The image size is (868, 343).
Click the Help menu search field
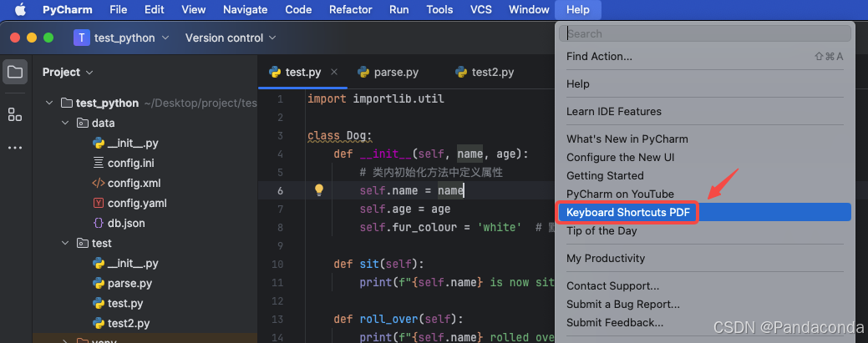pyautogui.click(x=705, y=33)
